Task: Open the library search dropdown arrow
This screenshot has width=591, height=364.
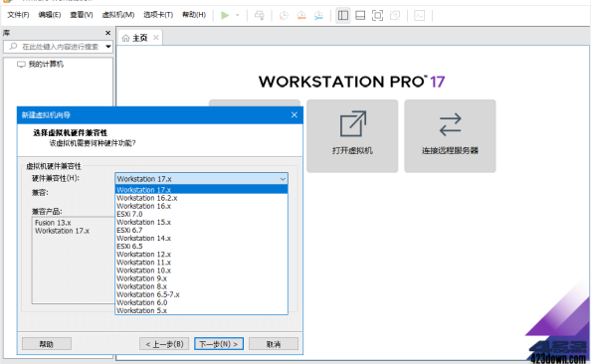Action: 108,47
